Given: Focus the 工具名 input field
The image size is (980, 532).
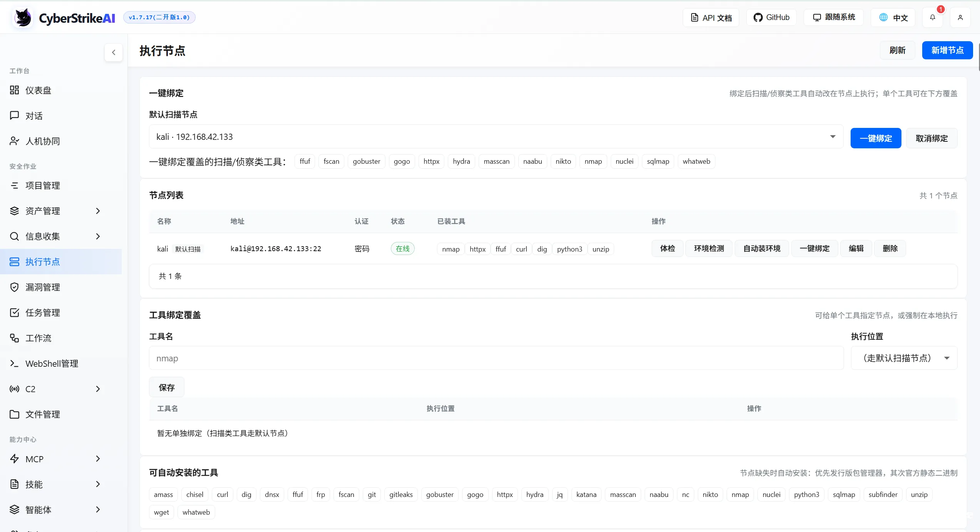Looking at the screenshot, I should (x=496, y=358).
